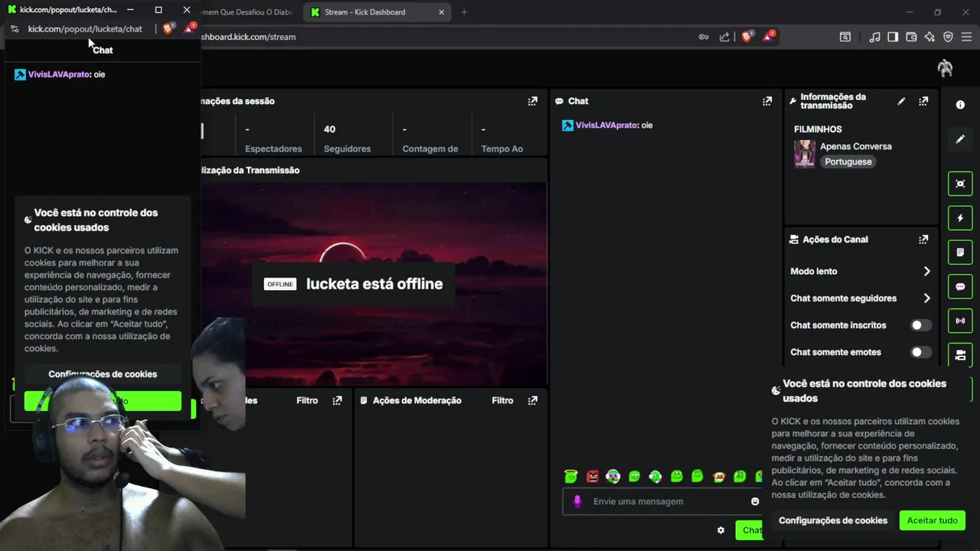Edit the stream info with the pencil icon in Informações da transmissão
This screenshot has height=551, width=980.
[901, 101]
